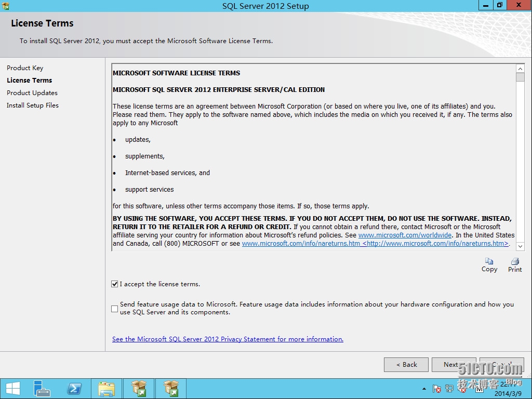
Task: Open Server Manager from the taskbar
Action: coord(42,389)
